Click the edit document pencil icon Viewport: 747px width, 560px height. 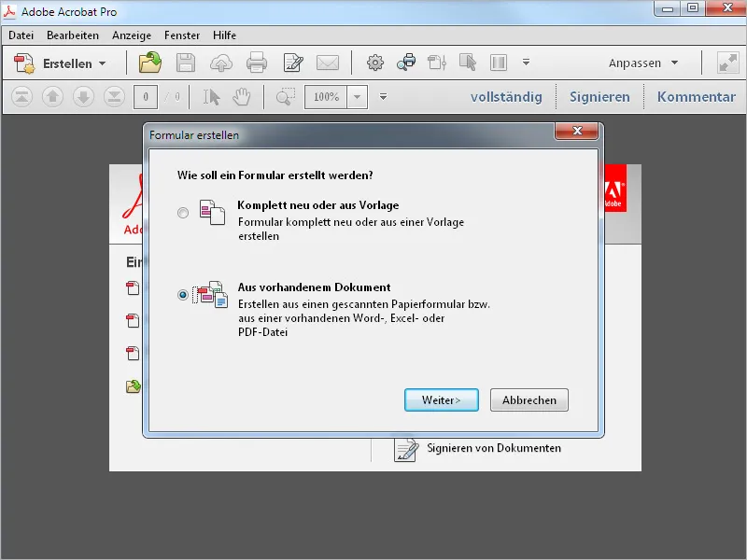point(292,63)
